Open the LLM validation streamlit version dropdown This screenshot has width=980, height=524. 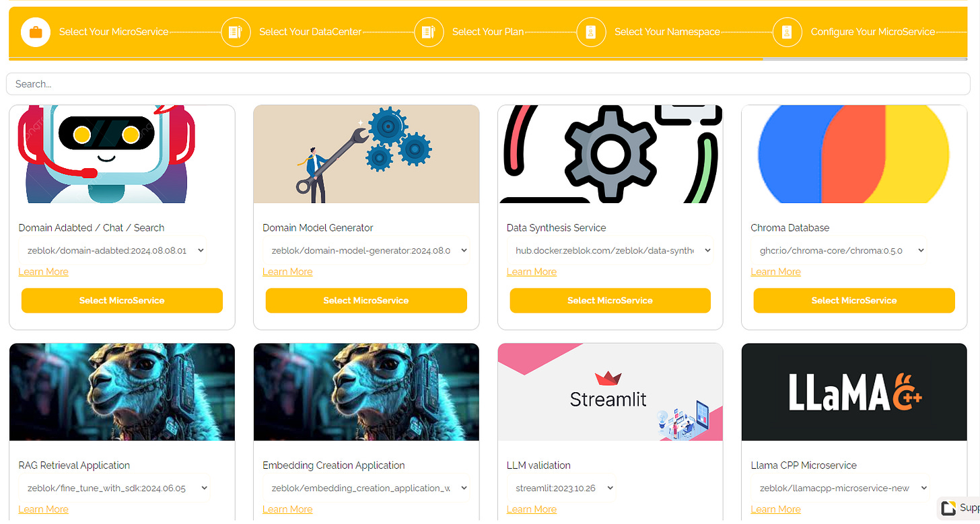click(x=563, y=488)
